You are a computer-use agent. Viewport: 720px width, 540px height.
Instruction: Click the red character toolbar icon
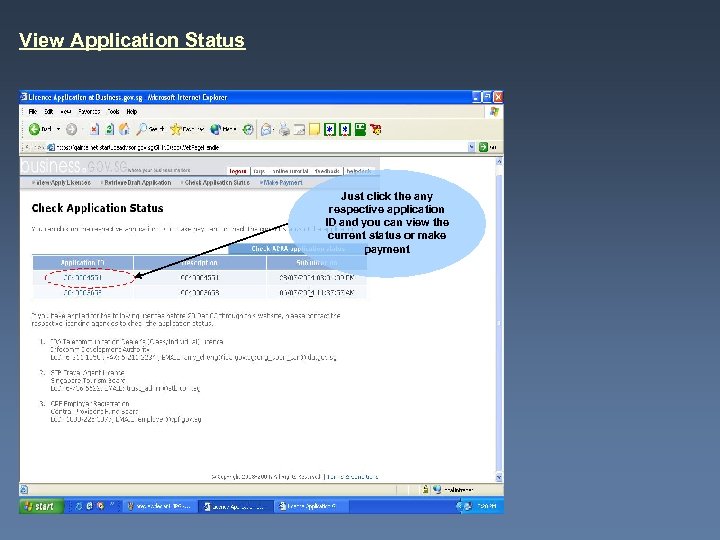click(376, 129)
